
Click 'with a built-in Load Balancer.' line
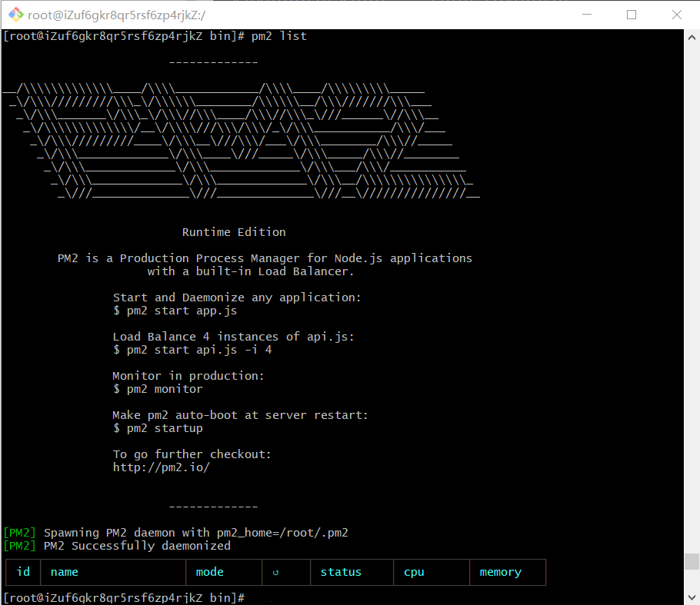point(251,271)
